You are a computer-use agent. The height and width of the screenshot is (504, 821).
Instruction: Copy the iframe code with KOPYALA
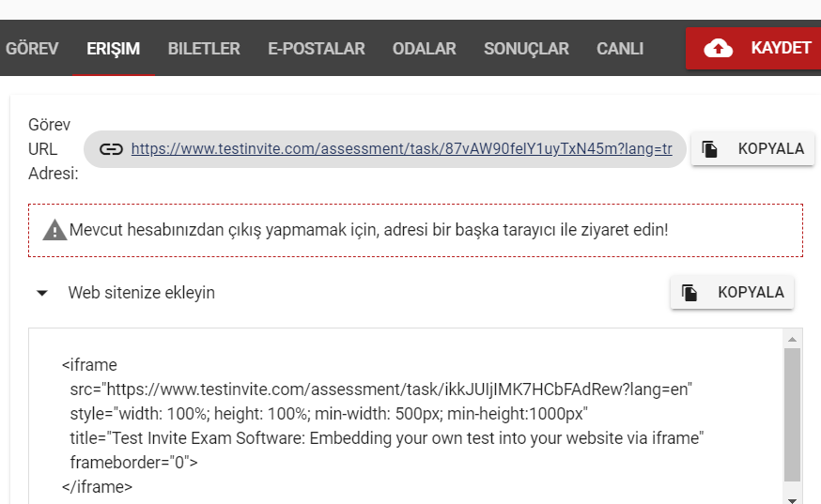[732, 292]
